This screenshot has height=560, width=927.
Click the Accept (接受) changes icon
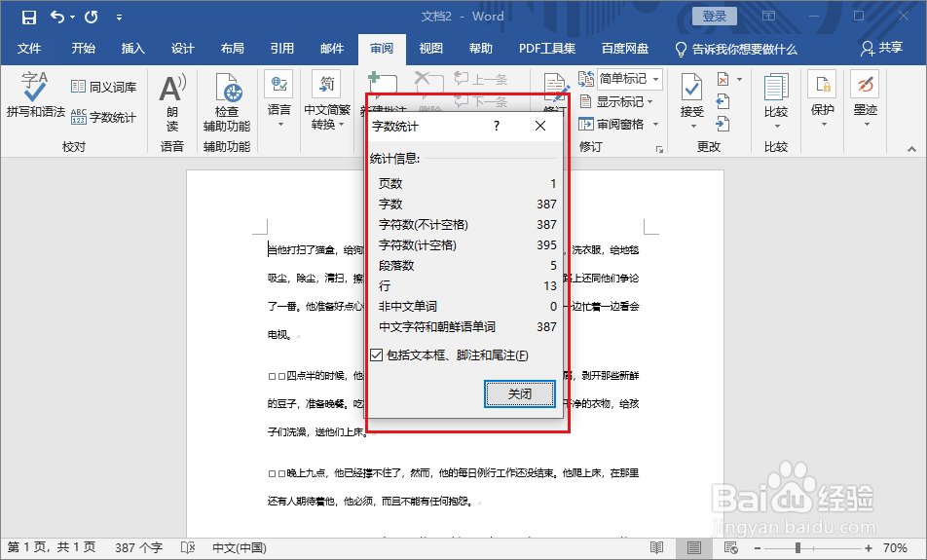(691, 88)
